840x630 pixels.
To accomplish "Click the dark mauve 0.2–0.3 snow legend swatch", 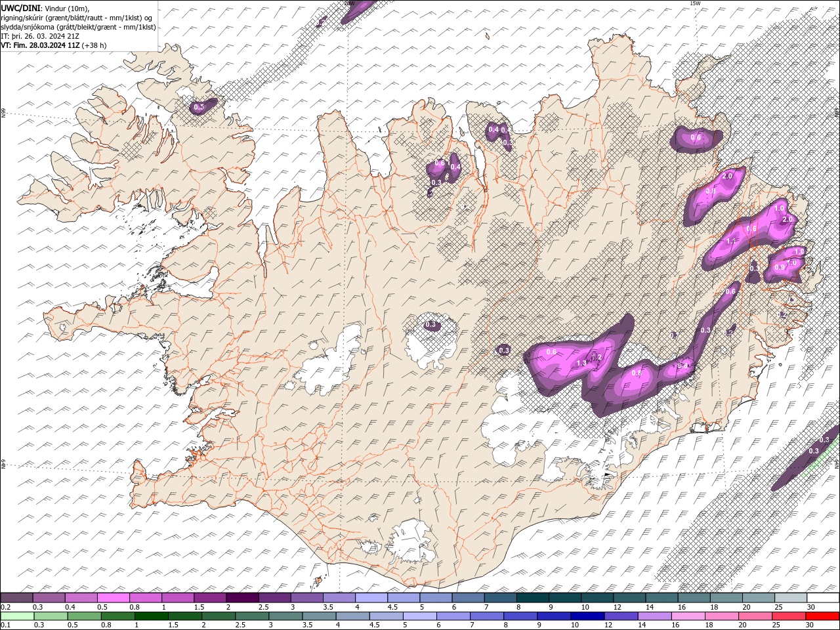I will [x=17, y=598].
